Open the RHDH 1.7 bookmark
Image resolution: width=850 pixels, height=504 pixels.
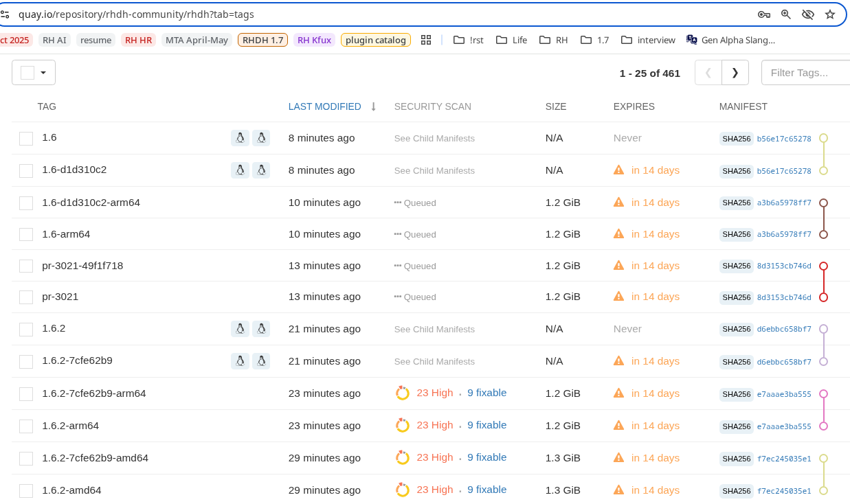tap(262, 40)
